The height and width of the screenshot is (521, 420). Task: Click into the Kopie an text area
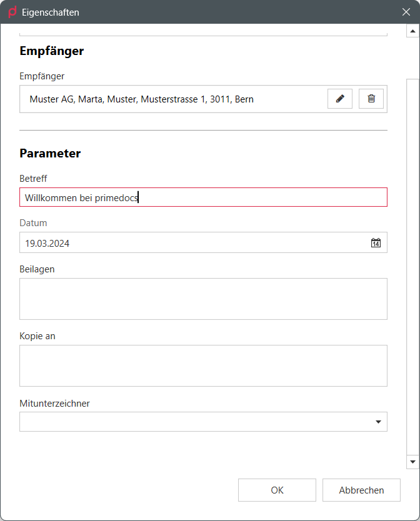[x=203, y=366]
